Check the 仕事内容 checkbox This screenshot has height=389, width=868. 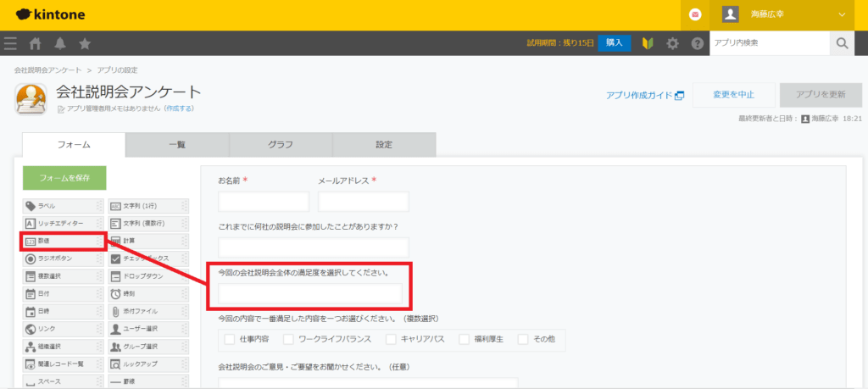pos(230,339)
